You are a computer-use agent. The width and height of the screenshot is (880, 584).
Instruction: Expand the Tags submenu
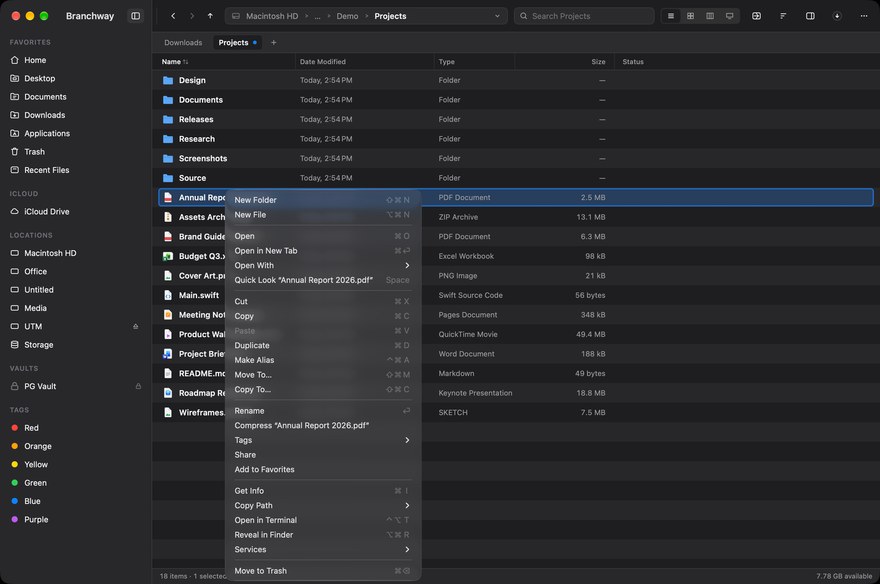(x=323, y=440)
